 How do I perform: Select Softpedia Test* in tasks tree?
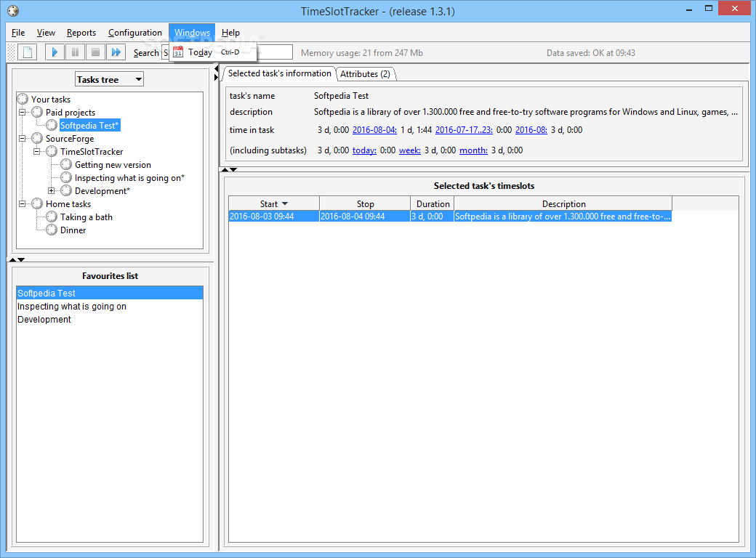89,125
